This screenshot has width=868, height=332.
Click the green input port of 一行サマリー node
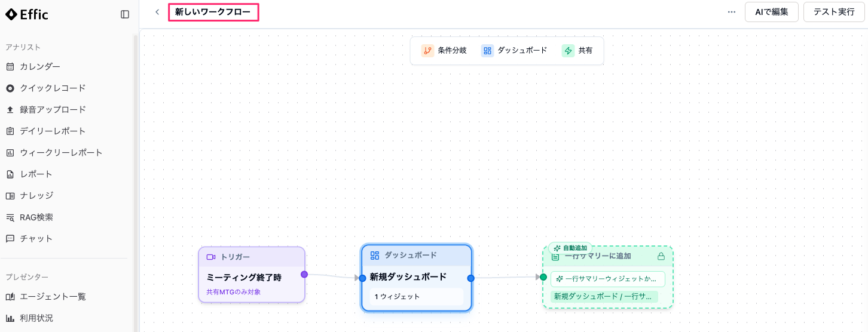pos(543,277)
